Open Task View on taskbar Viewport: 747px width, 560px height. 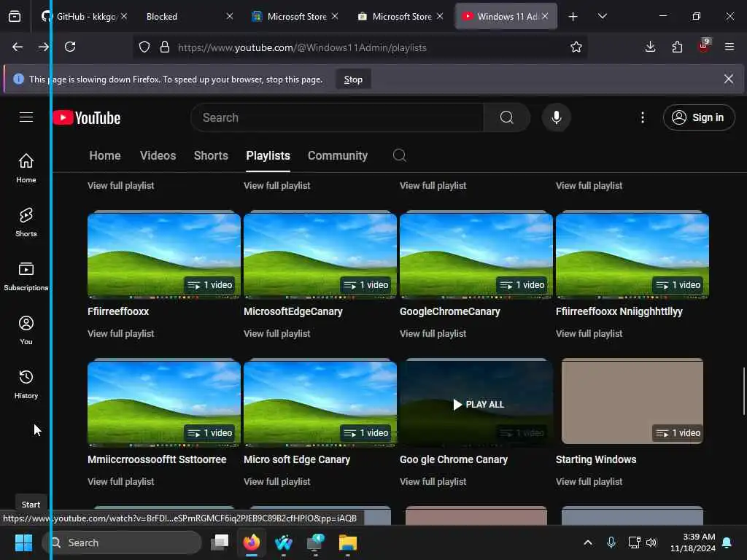coord(220,542)
